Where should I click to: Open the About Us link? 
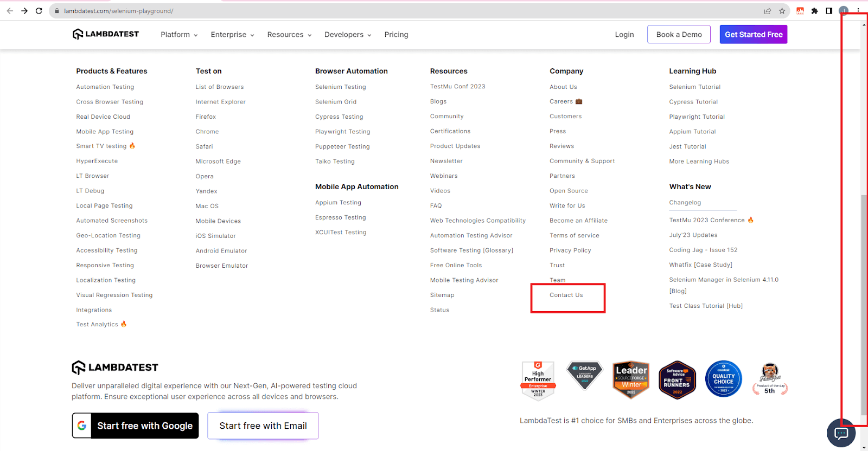tap(563, 87)
